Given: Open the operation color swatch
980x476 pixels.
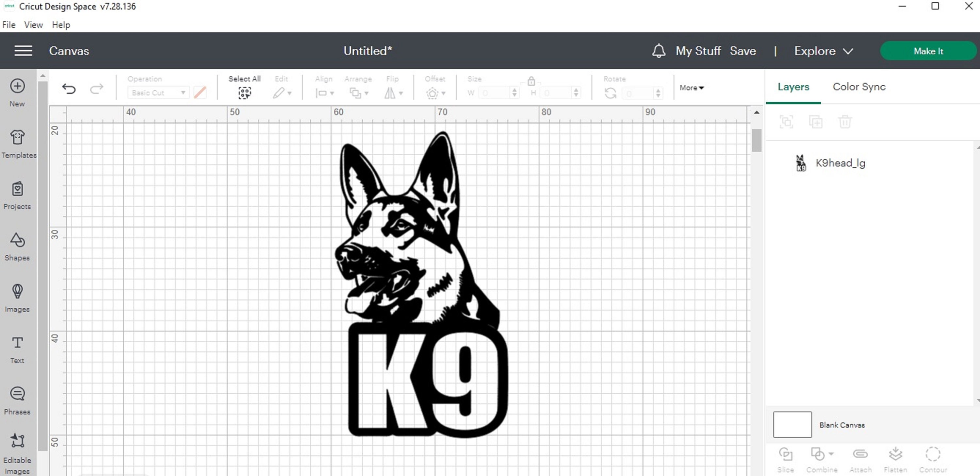Looking at the screenshot, I should tap(201, 92).
